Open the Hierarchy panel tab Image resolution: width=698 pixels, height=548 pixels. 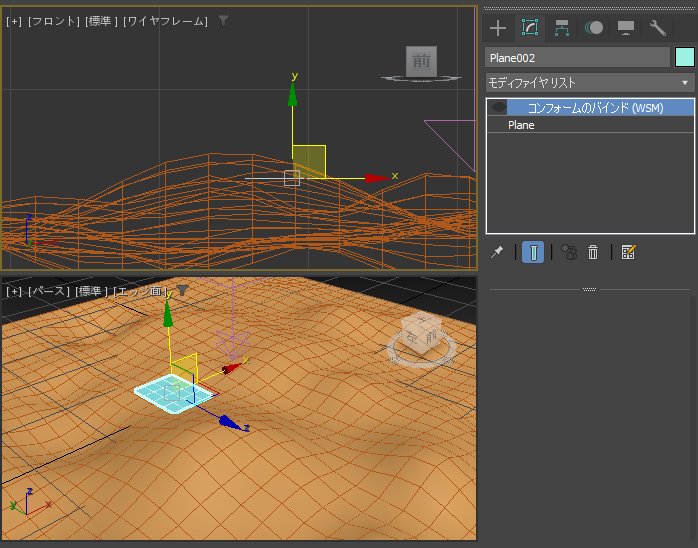tap(562, 28)
